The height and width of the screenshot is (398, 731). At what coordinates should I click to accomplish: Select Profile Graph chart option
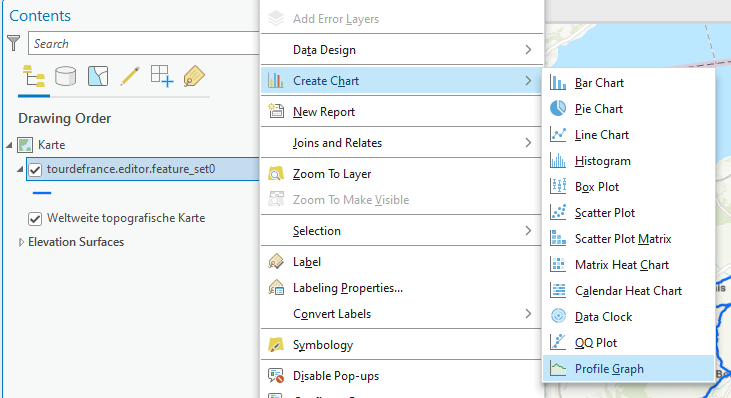point(628,369)
